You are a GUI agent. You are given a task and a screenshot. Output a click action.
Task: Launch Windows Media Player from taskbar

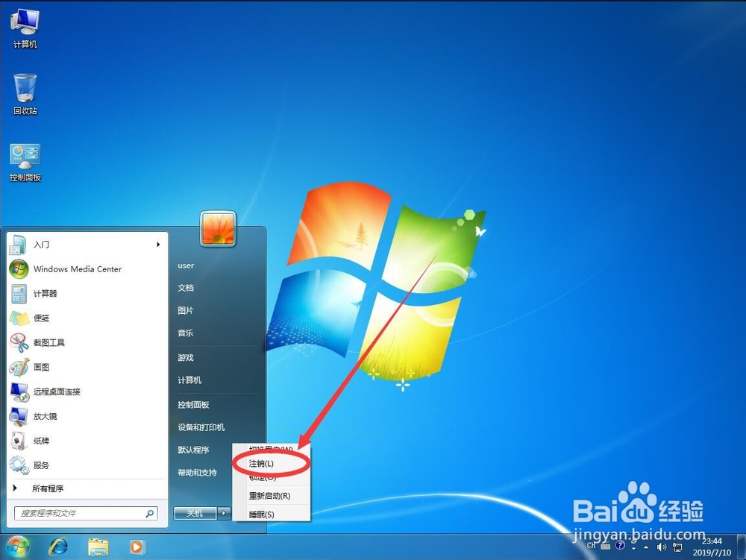pos(137,547)
